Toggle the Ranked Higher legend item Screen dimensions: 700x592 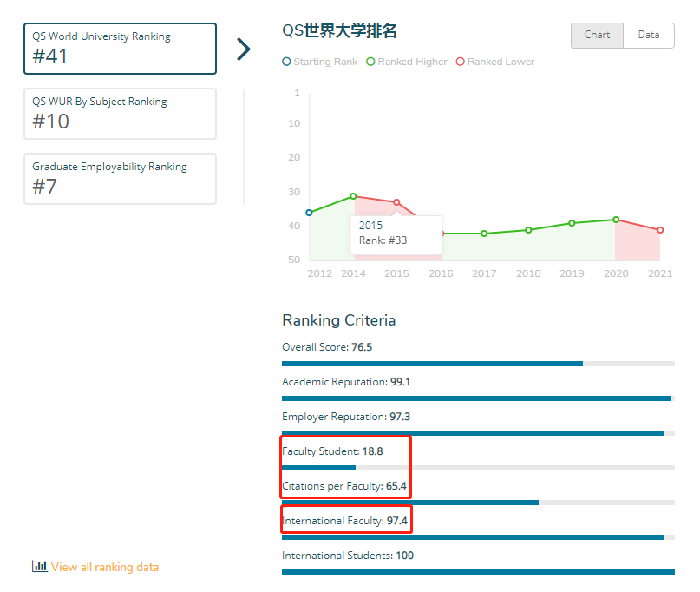coord(407,62)
